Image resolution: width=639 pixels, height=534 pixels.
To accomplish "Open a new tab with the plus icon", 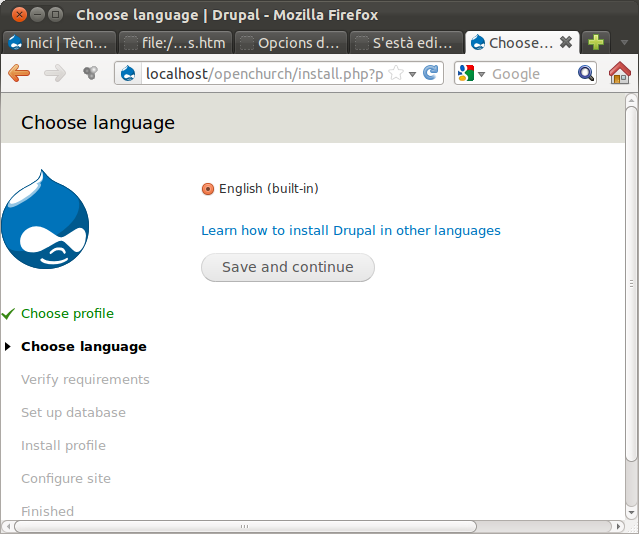I will 596,42.
